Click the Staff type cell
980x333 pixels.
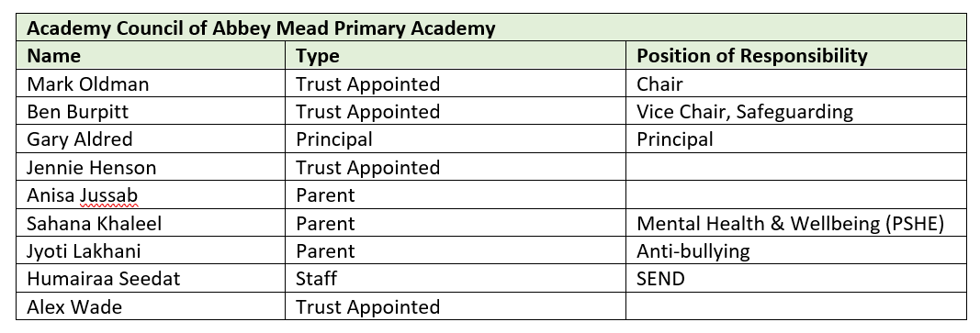click(456, 278)
